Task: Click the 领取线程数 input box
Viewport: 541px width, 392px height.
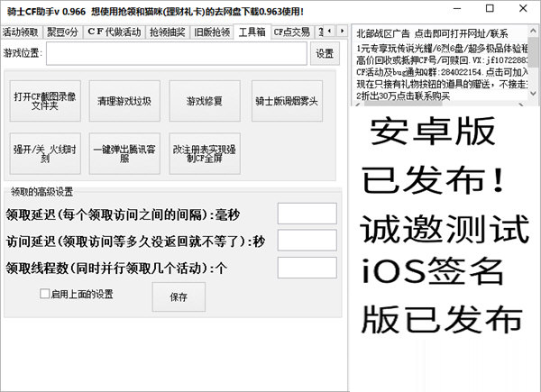Action: (307, 268)
